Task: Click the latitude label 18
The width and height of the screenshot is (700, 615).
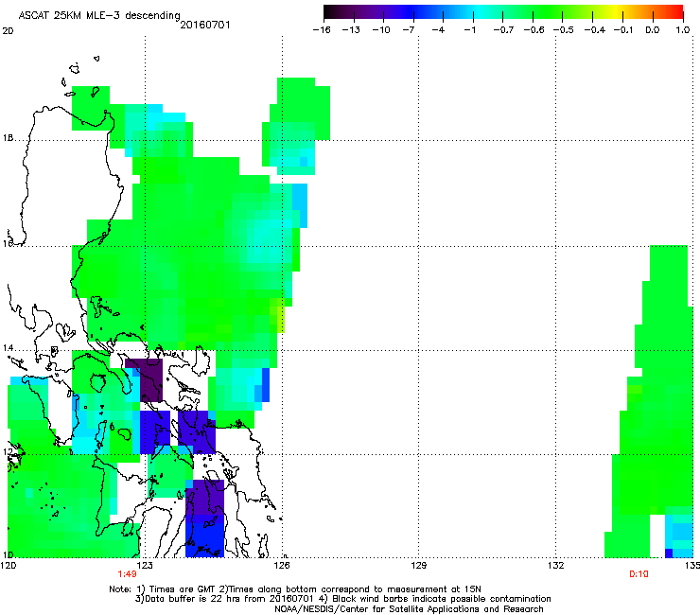Action: (x=8, y=138)
